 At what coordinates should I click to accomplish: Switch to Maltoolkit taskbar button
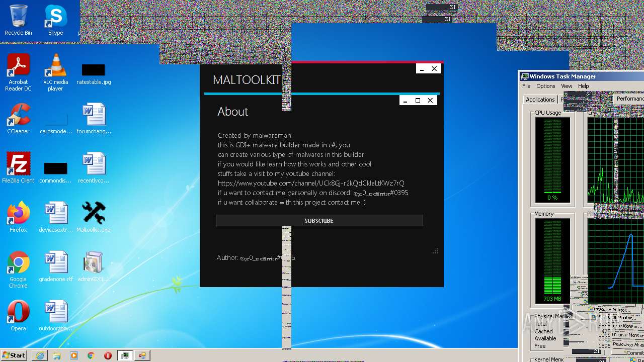click(x=142, y=355)
